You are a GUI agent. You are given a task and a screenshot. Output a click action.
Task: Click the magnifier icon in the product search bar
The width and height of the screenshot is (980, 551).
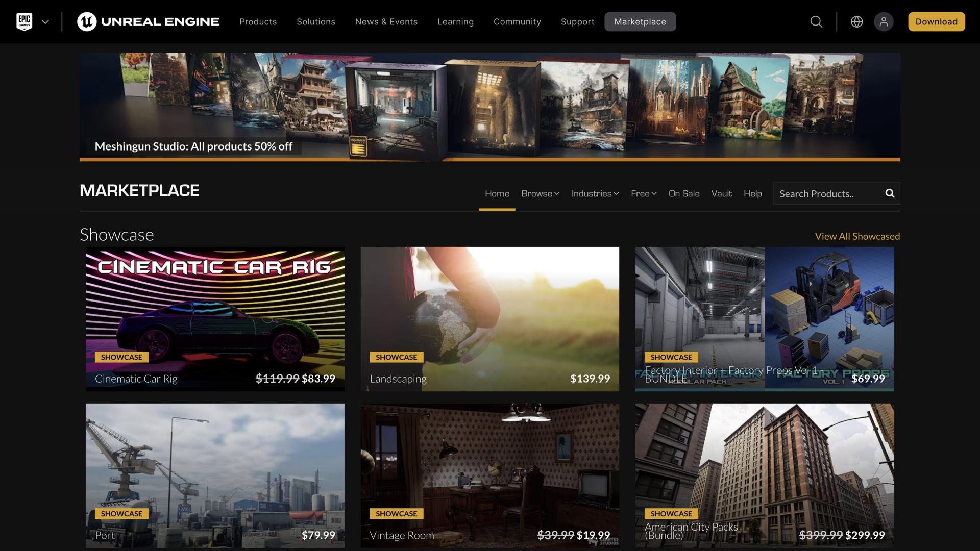coord(890,193)
